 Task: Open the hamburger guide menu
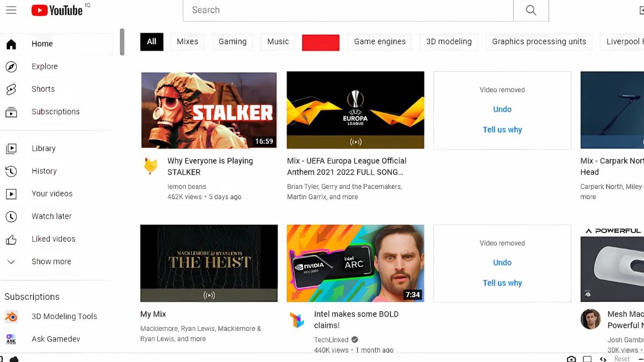tap(11, 10)
